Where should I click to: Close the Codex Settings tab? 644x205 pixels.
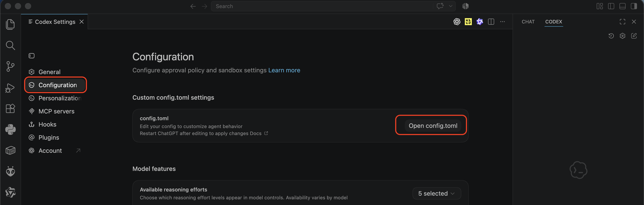(81, 22)
